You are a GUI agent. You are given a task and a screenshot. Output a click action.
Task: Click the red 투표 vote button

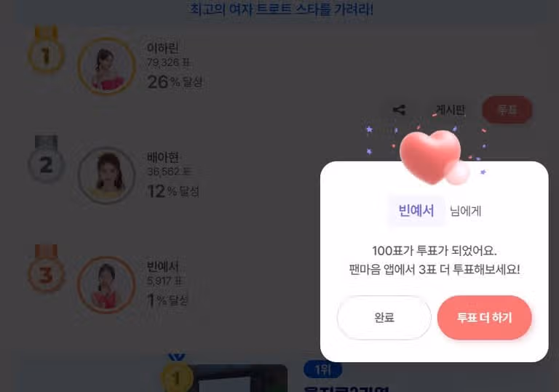pyautogui.click(x=507, y=110)
